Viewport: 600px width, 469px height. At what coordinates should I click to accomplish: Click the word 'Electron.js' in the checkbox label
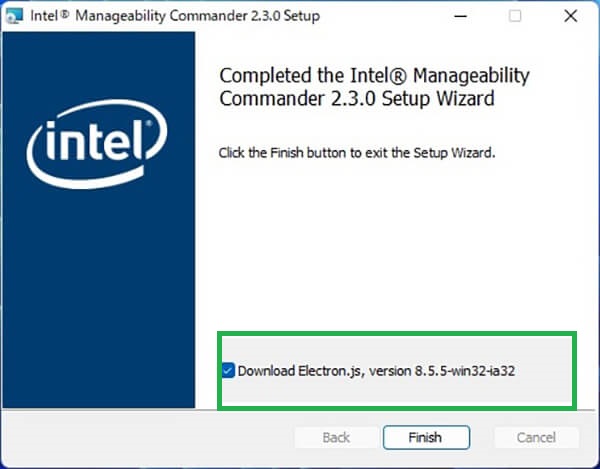(x=329, y=371)
